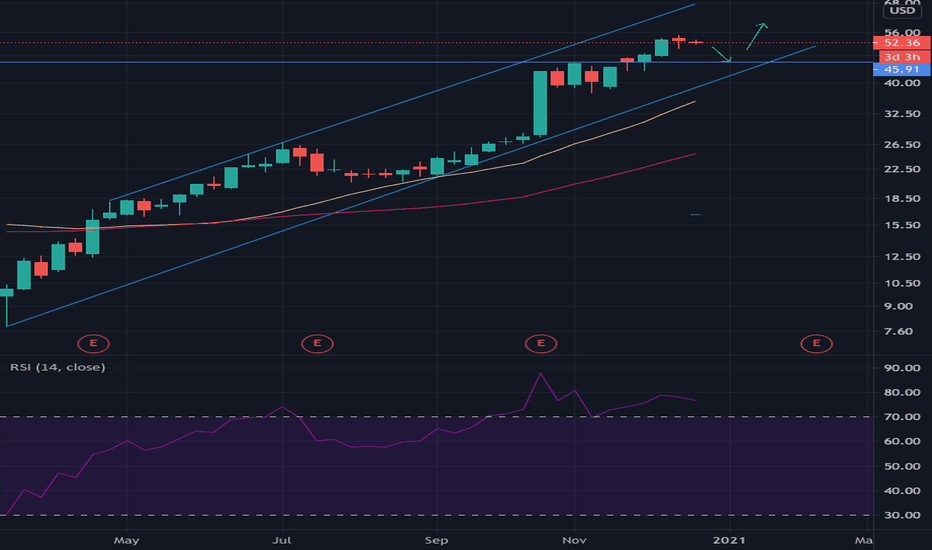Click the Sep date label on time axis
Screen dimensions: 932x550
point(436,540)
